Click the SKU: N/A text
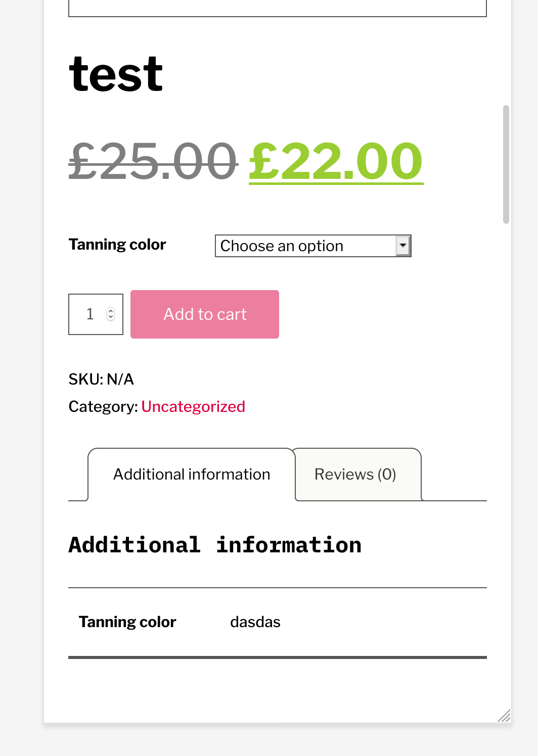This screenshot has width=538, height=756. click(x=101, y=379)
